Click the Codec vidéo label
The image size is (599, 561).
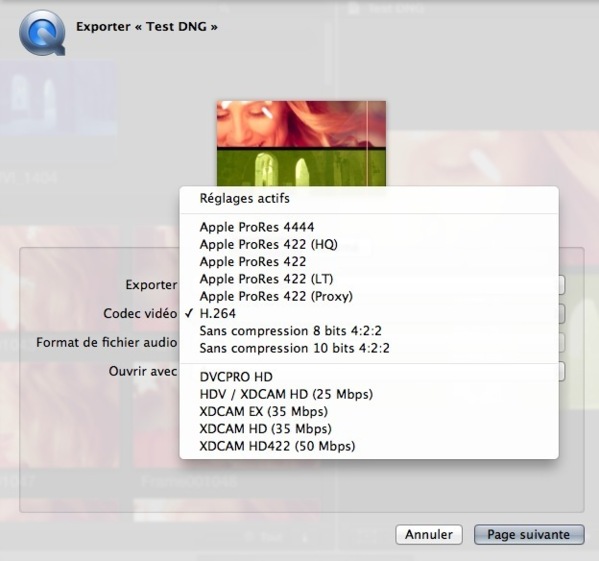point(140,314)
